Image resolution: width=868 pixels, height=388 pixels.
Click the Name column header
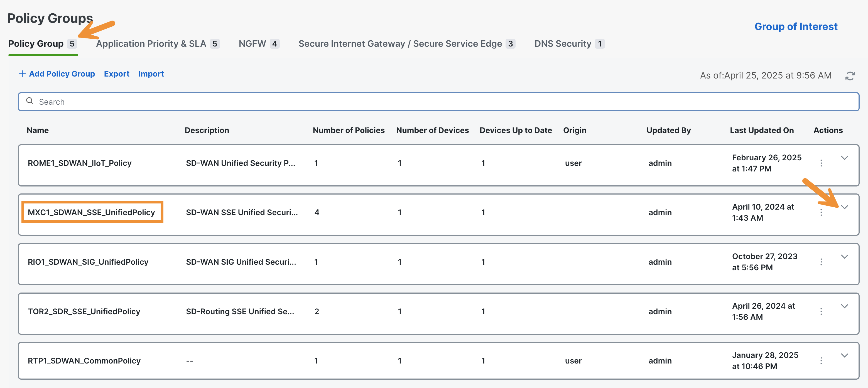[x=38, y=130]
